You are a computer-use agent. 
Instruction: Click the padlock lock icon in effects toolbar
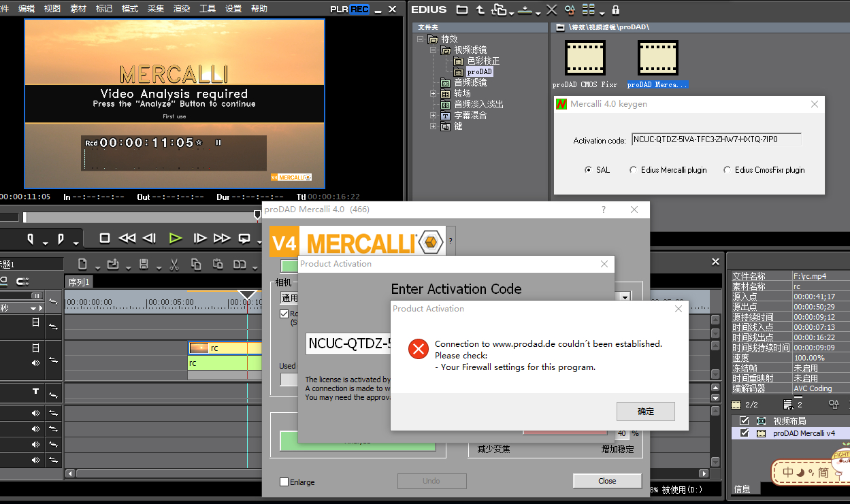pyautogui.click(x=616, y=10)
